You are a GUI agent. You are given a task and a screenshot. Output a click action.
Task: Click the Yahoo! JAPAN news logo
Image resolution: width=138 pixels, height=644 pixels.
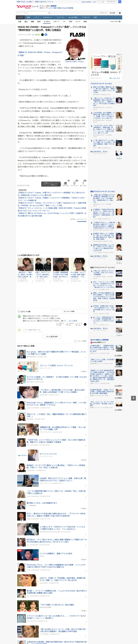27,7
